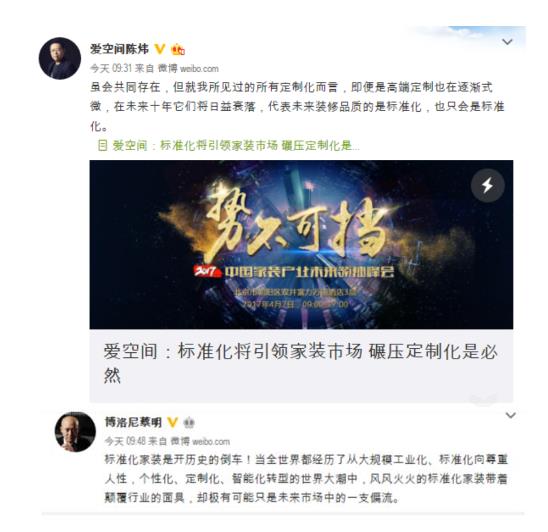Expand the second post's chevron menu
Viewport: 548px width, 532px height.
511,415
